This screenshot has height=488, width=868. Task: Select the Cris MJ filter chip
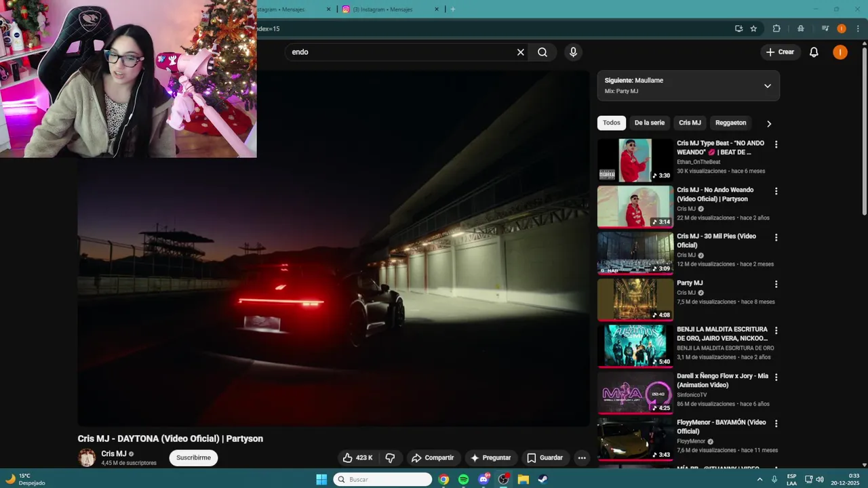pos(690,123)
